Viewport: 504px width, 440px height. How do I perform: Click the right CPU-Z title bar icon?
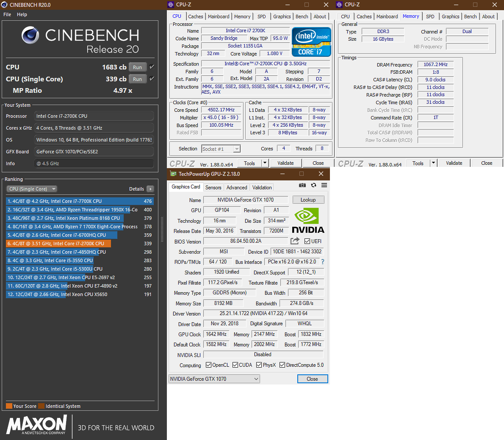tap(339, 5)
